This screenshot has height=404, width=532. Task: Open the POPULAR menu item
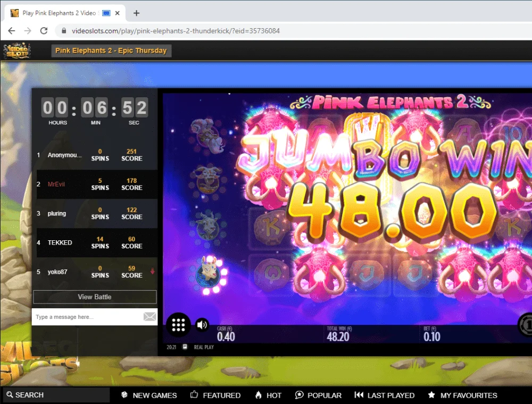318,395
